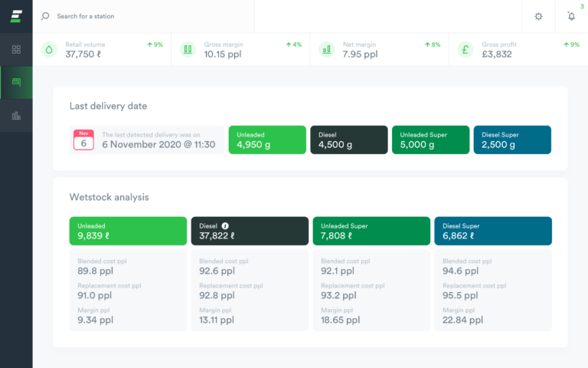
Task: Click the Nov 6 calendar date icon
Action: pyautogui.click(x=83, y=140)
